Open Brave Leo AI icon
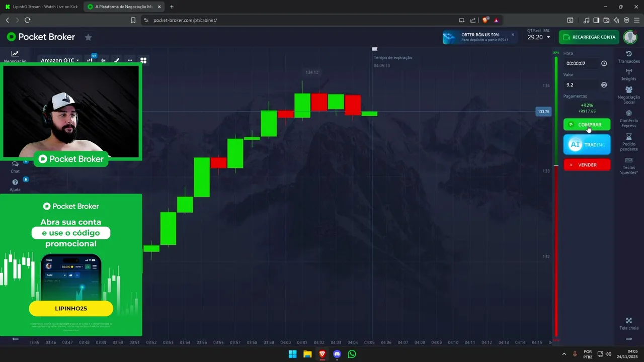This screenshot has height=362, width=644. point(616,20)
